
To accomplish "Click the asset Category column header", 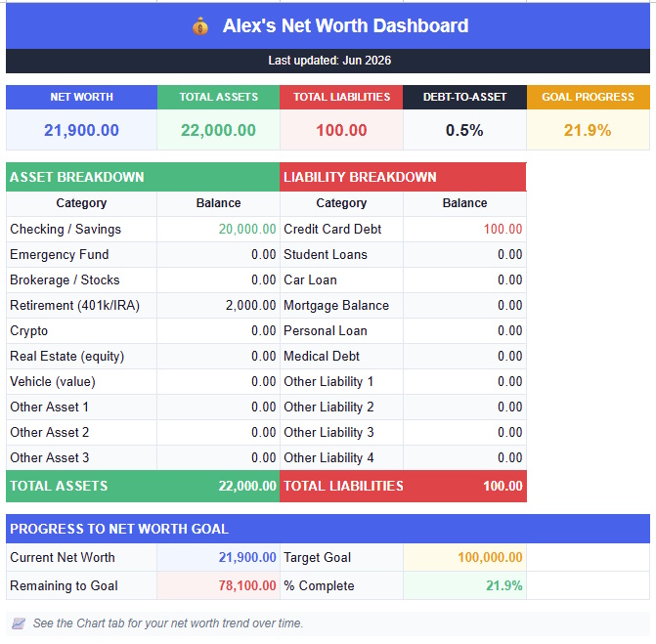I will tap(81, 203).
